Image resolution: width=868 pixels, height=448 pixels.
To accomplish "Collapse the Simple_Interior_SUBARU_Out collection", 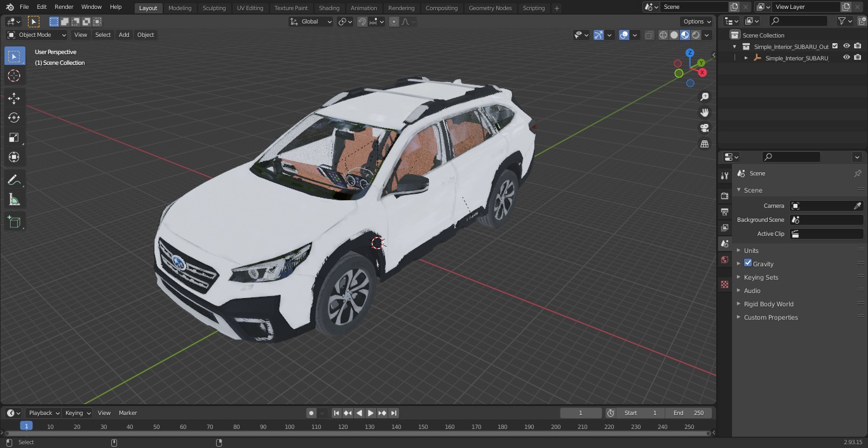I will click(735, 46).
